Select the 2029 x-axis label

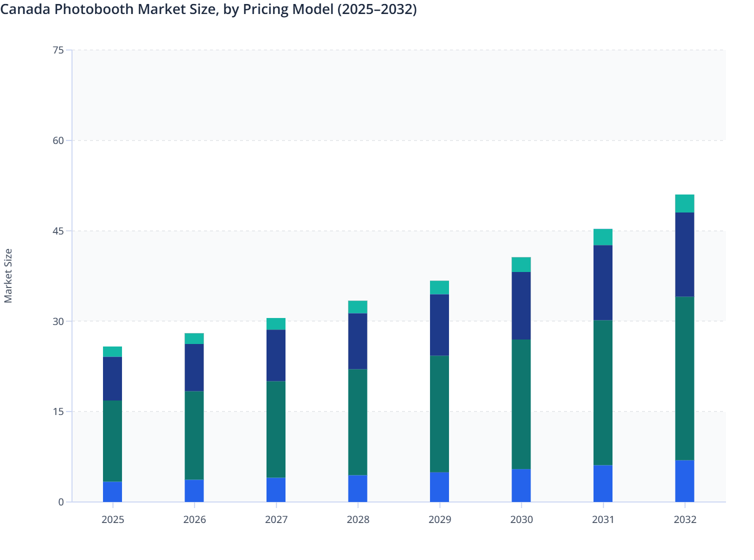point(440,520)
